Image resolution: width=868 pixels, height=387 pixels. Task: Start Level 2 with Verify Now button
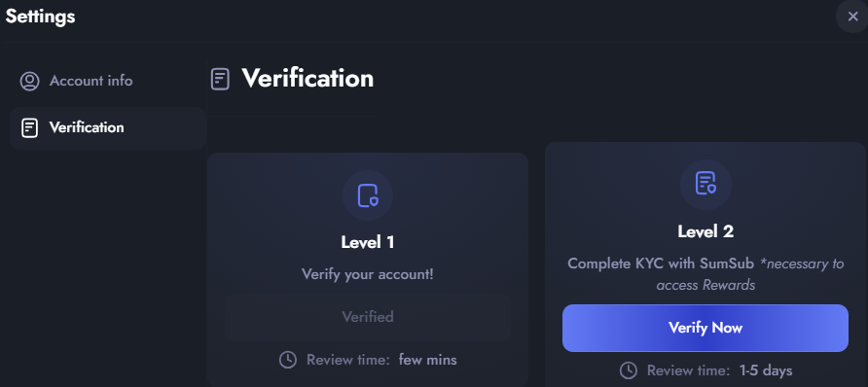tap(705, 328)
